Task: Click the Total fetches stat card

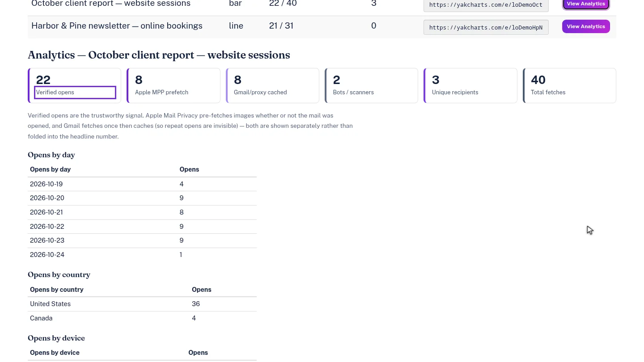Action: [x=569, y=85]
